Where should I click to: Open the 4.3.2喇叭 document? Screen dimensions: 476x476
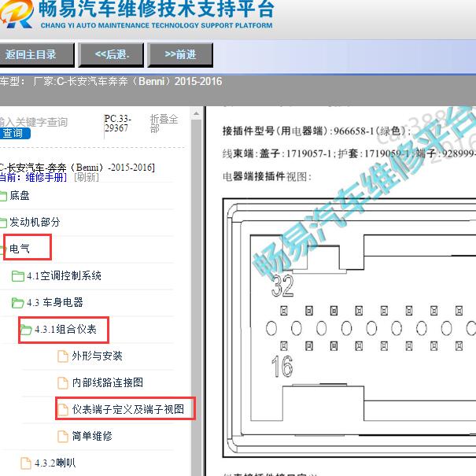[55, 463]
